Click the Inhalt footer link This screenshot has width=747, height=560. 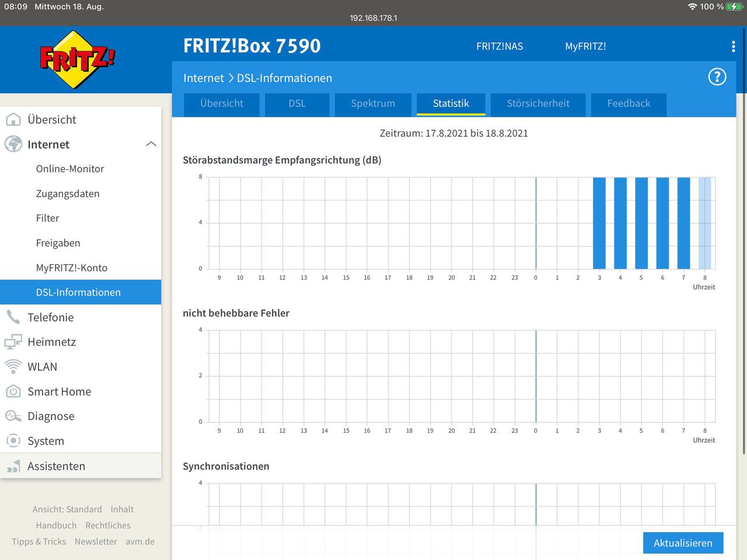point(122,509)
